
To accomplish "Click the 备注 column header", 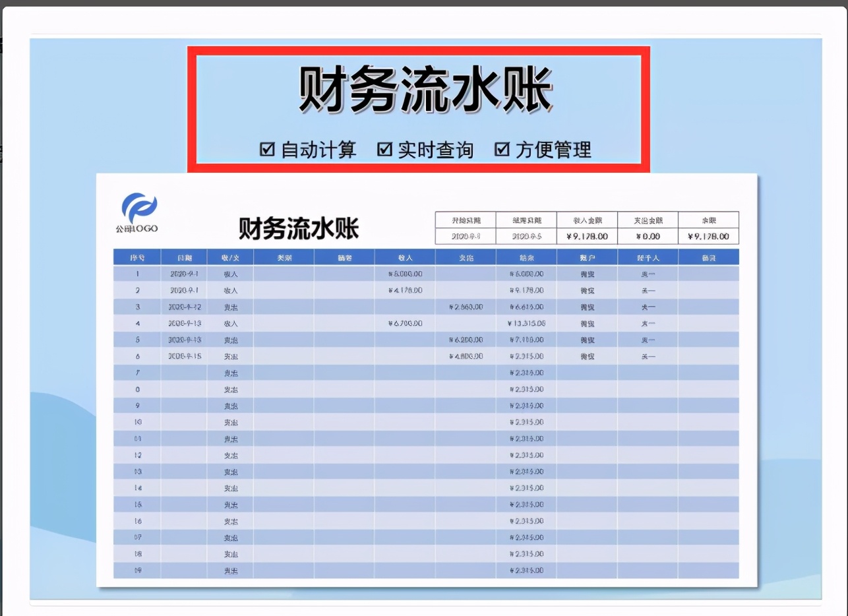I will [x=708, y=257].
